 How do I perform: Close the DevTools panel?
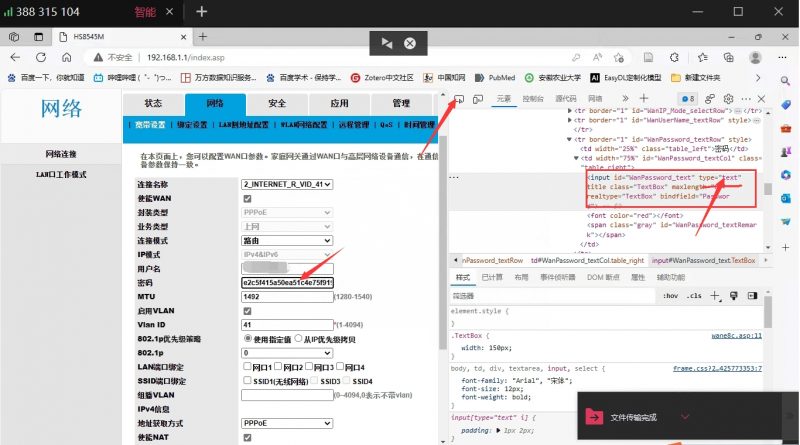[761, 98]
